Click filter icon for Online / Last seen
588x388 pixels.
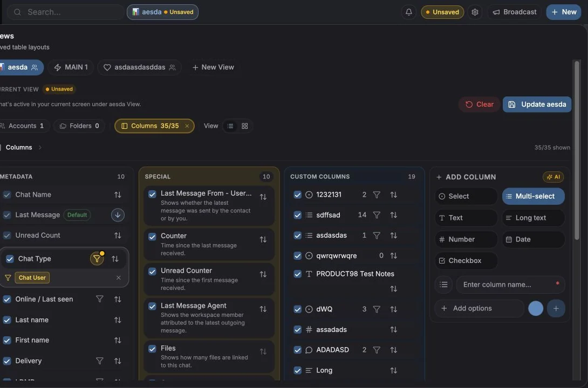click(99, 299)
